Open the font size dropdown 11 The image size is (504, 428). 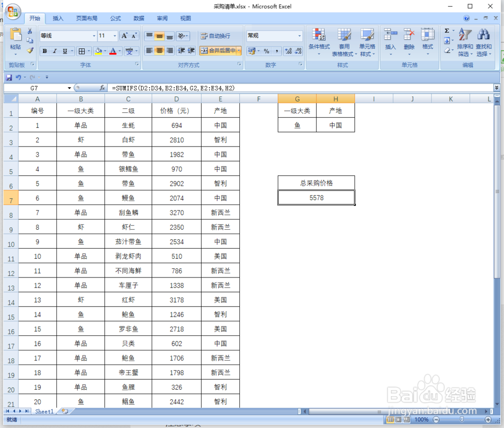coord(114,36)
